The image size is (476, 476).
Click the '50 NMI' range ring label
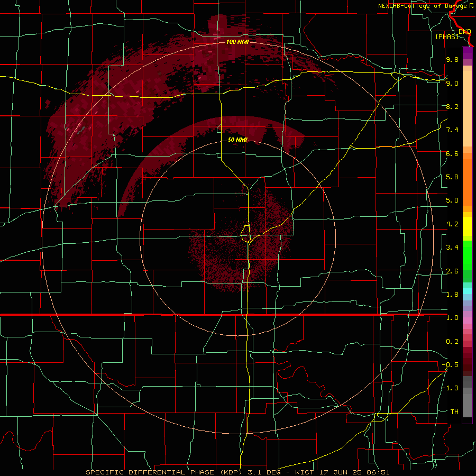pyautogui.click(x=237, y=140)
